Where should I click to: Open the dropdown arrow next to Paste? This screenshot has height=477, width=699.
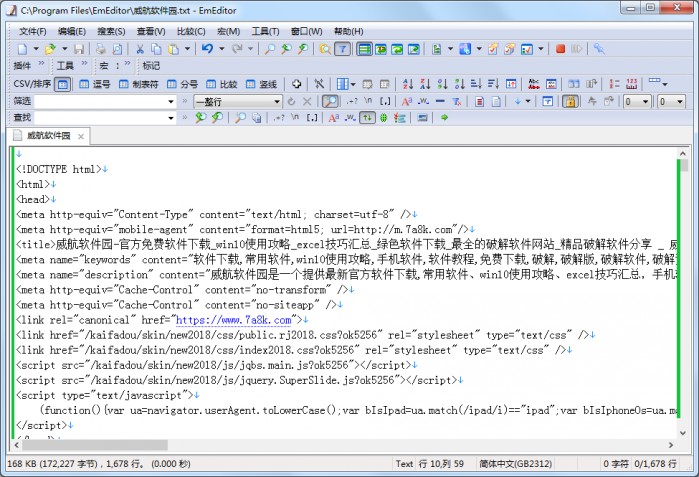pyautogui.click(x=188, y=49)
